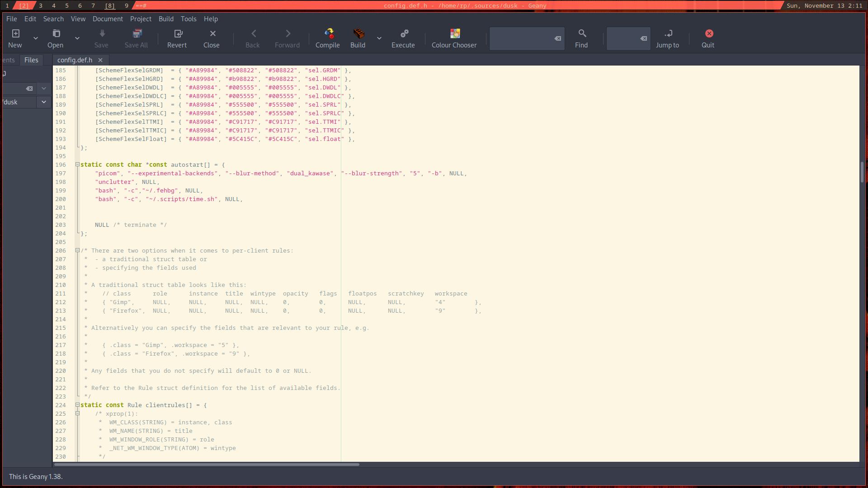The image size is (868, 488).
Task: Collapse the block at line 206
Action: pyautogui.click(x=76, y=250)
